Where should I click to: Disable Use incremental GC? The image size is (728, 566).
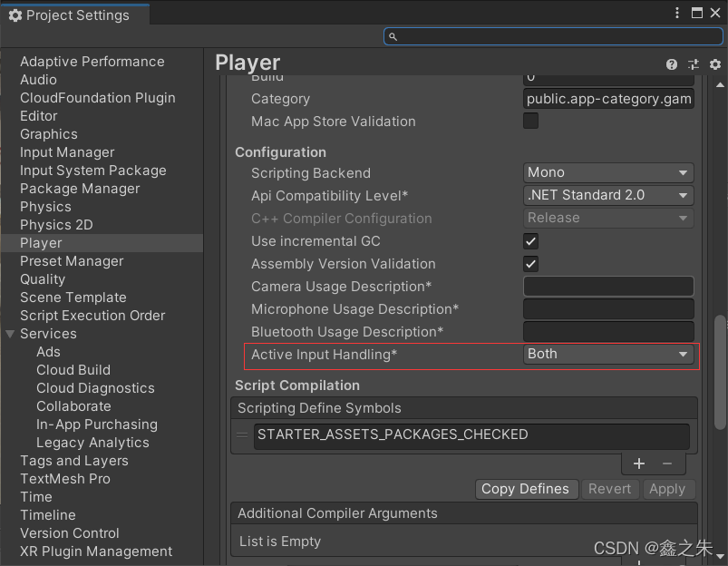coord(530,240)
